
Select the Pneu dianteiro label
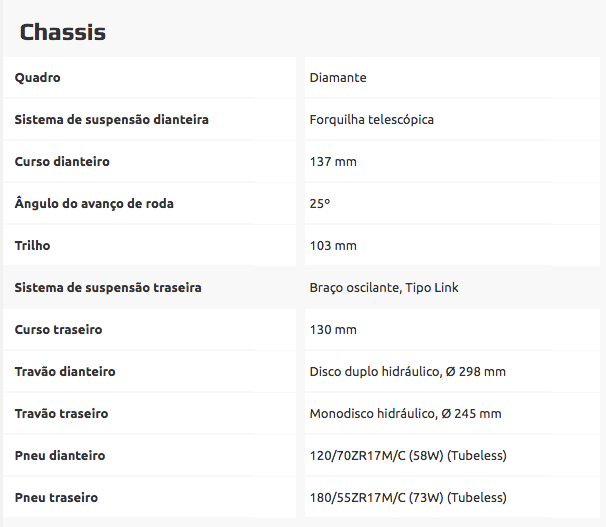click(60, 455)
